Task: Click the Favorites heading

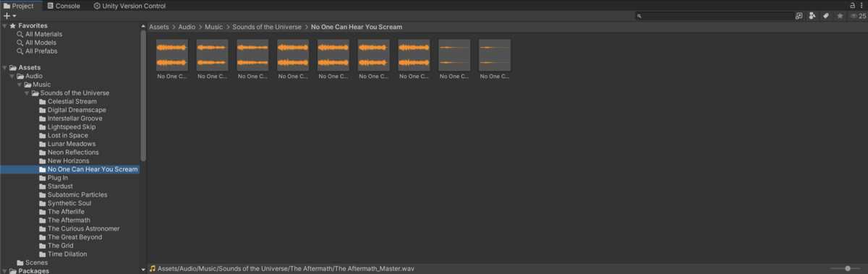Action: (x=33, y=25)
